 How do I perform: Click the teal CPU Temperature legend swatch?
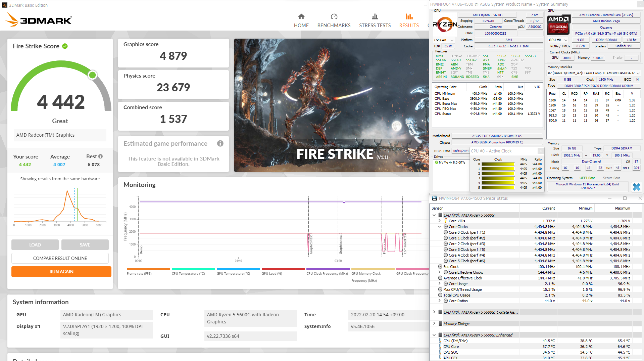[x=193, y=269]
